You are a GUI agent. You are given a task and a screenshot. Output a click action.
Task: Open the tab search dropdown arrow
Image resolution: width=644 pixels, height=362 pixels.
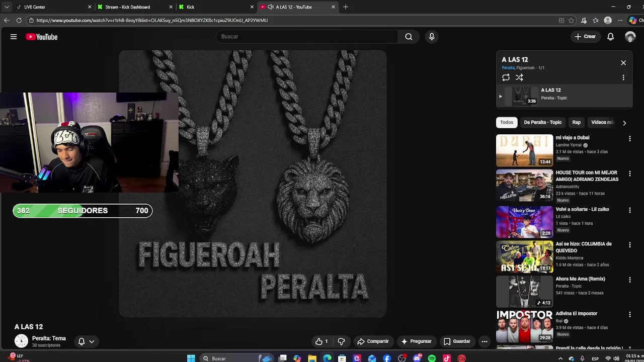[7, 7]
